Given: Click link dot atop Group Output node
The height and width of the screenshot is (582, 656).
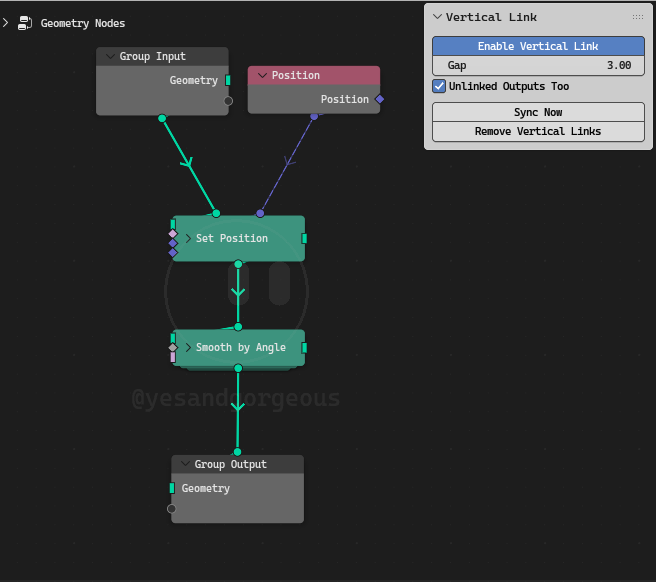Looking at the screenshot, I should tap(237, 452).
